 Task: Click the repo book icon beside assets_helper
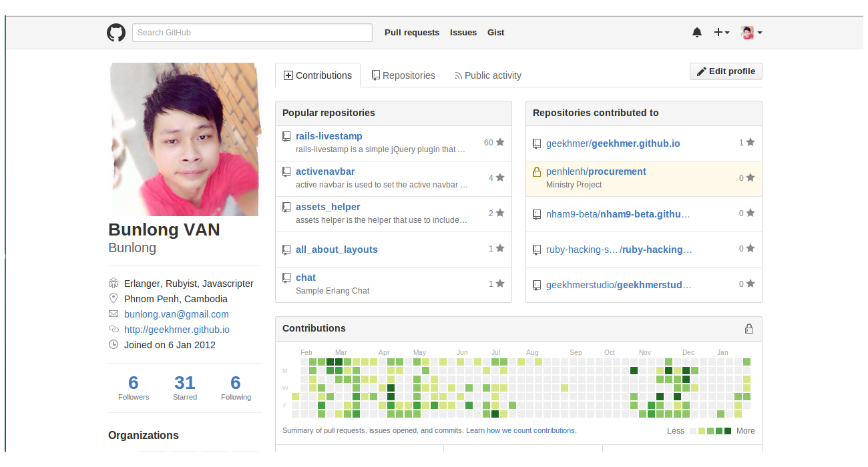pyautogui.click(x=286, y=207)
